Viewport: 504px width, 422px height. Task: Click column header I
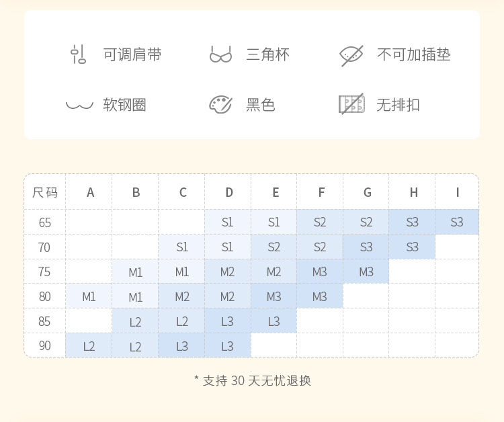coord(458,192)
